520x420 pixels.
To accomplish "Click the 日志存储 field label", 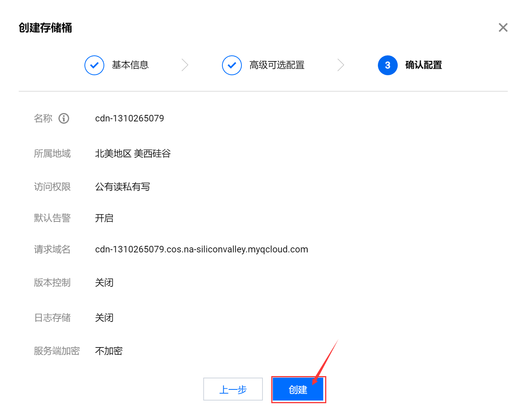I will click(x=52, y=318).
